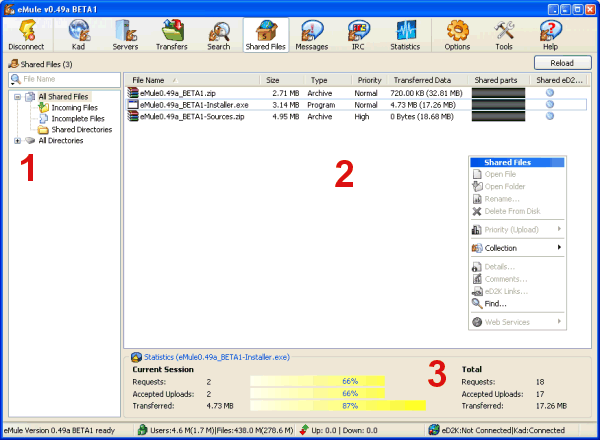
Task: Click the shared parts bar of eMule0.49a_BETA1.zip
Action: click(498, 93)
